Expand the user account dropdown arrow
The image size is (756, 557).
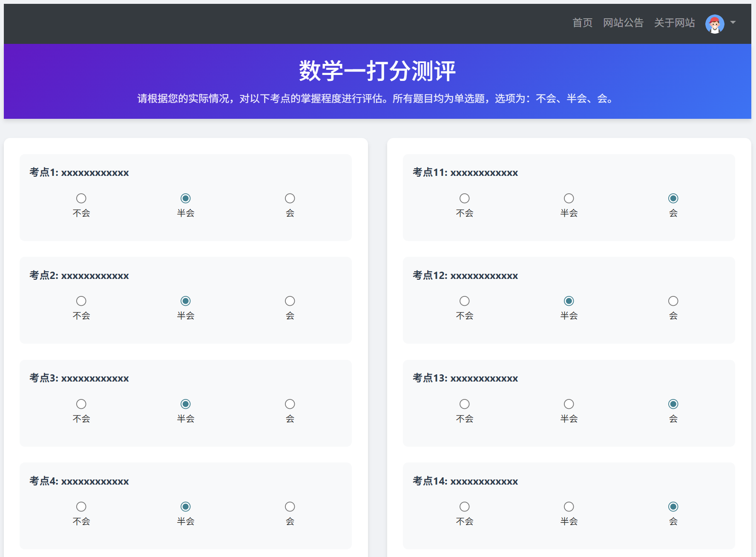pos(733,23)
